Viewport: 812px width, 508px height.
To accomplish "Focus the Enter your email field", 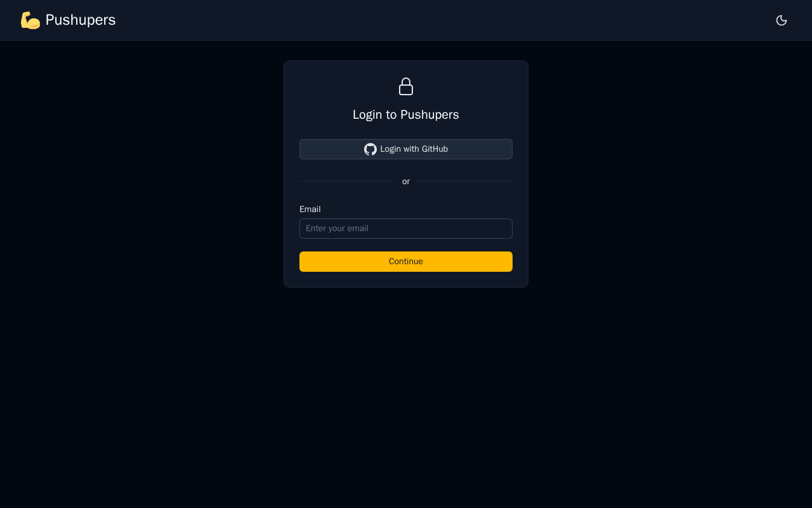I will tap(406, 229).
